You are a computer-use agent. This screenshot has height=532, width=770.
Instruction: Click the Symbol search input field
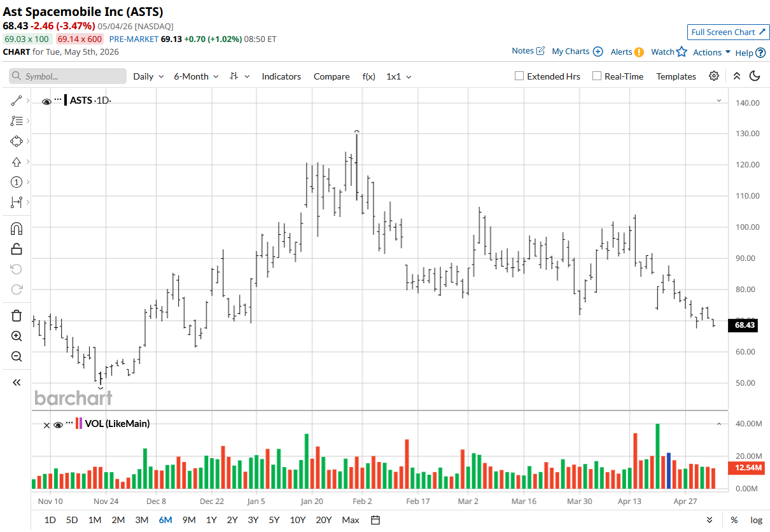point(67,76)
